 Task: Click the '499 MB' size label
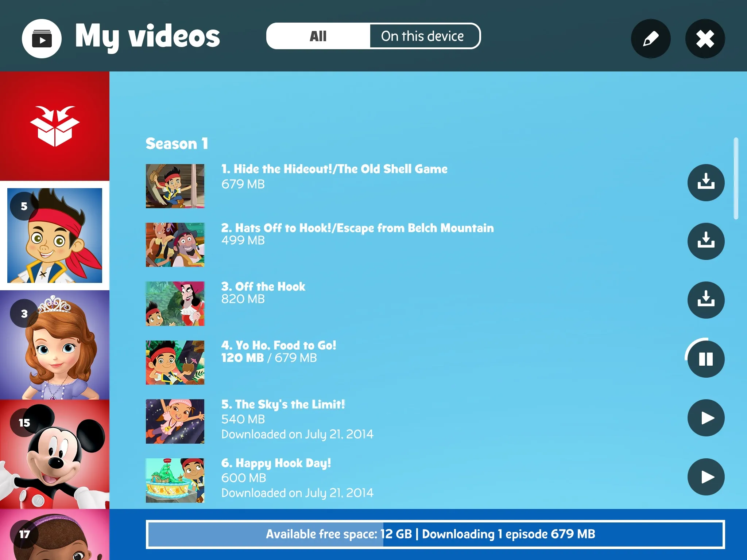click(x=243, y=241)
